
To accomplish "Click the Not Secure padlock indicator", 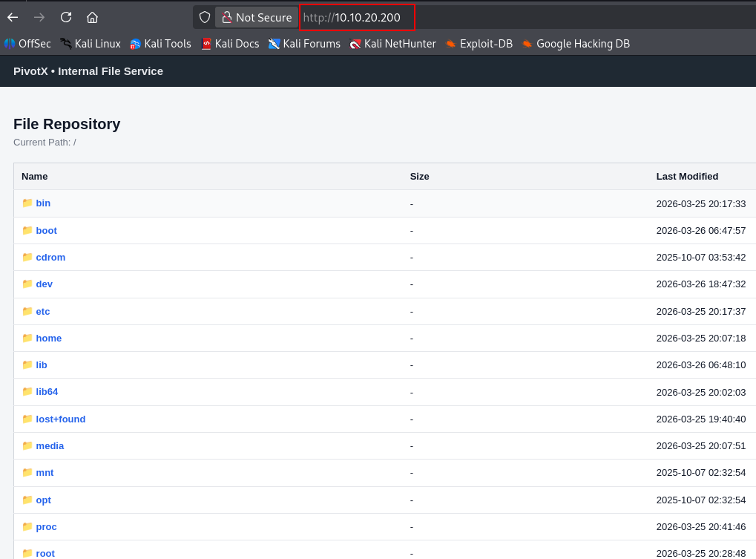I will point(257,17).
